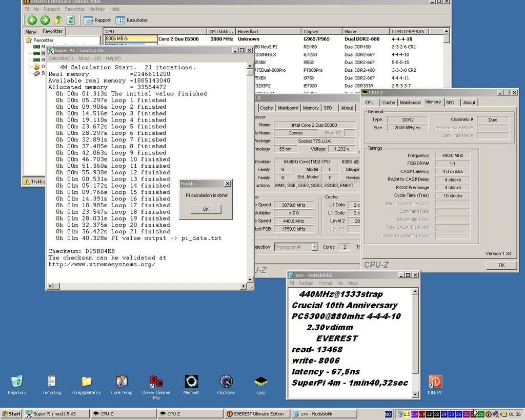Screen dimensions: 525x420
Task: Open About tab in front CPU-Z window
Action: [469, 103]
